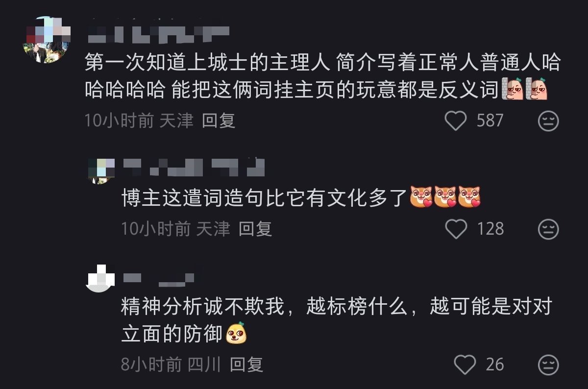
Task: Like the reply with 128 likes
Action: pos(456,229)
